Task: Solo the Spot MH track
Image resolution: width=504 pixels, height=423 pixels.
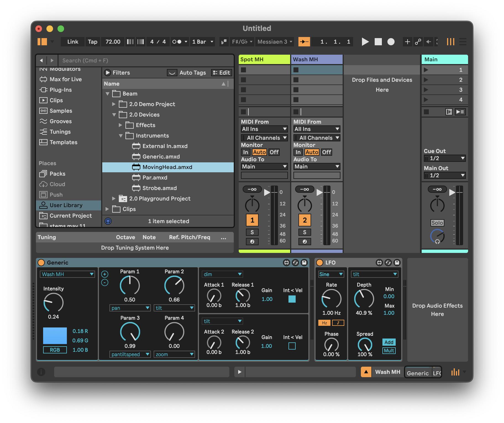Action: click(252, 232)
